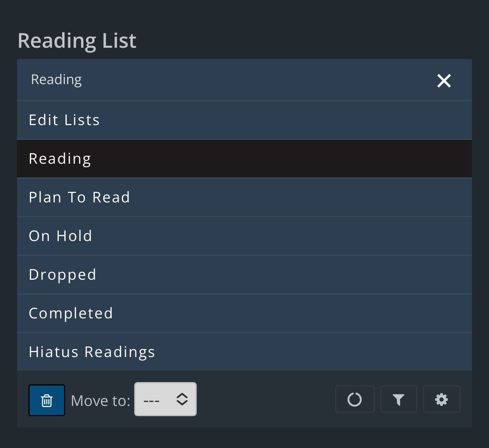This screenshot has width=489, height=448.
Task: Open settings with the gear icon
Action: (442, 399)
